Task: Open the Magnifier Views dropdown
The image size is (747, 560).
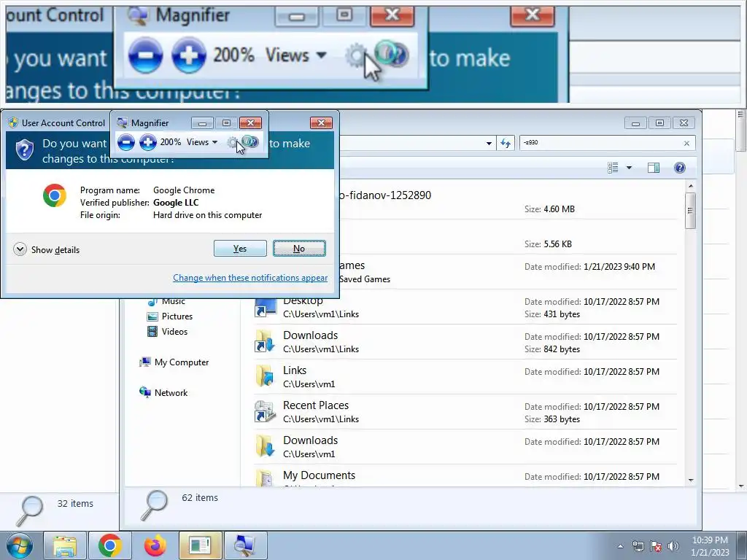Action: pos(202,142)
